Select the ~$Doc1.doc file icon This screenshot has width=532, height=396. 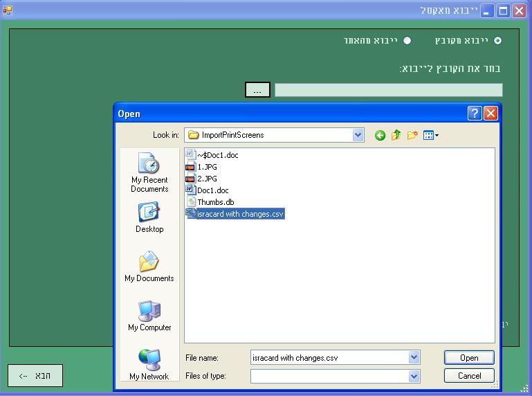191,155
